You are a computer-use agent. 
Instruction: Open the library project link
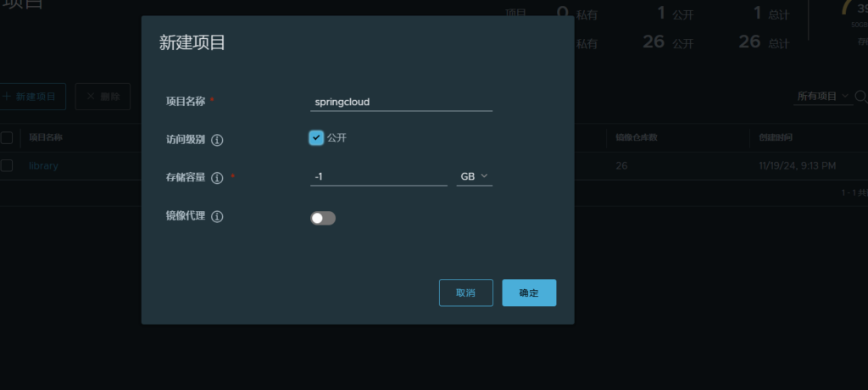click(43, 166)
